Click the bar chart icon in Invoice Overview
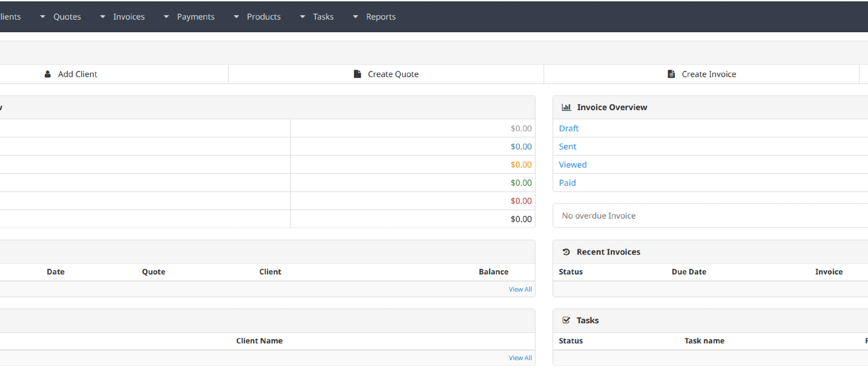 [x=566, y=107]
